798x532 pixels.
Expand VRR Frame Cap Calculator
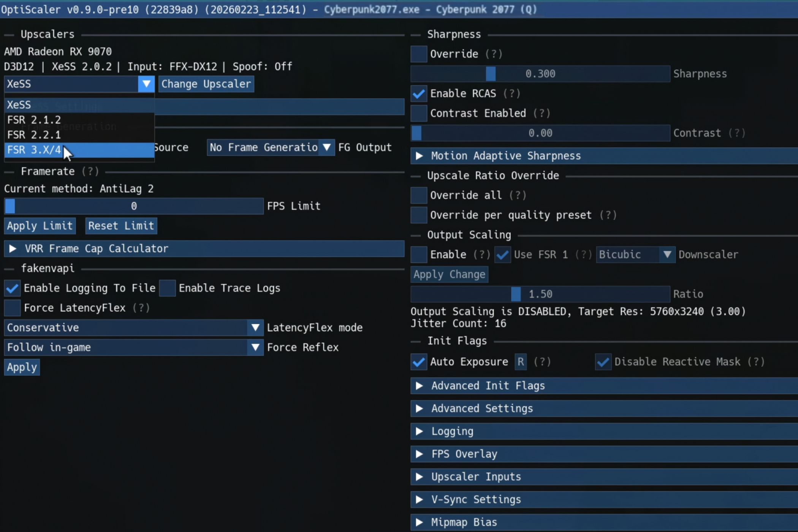pyautogui.click(x=204, y=249)
